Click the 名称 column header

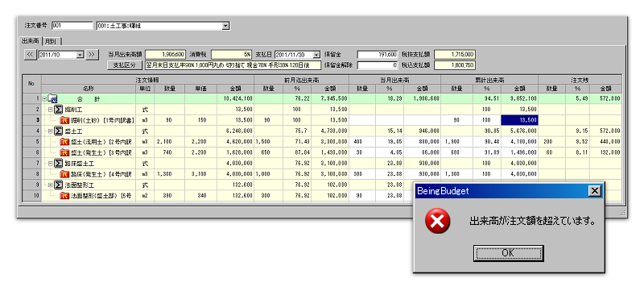point(89,89)
